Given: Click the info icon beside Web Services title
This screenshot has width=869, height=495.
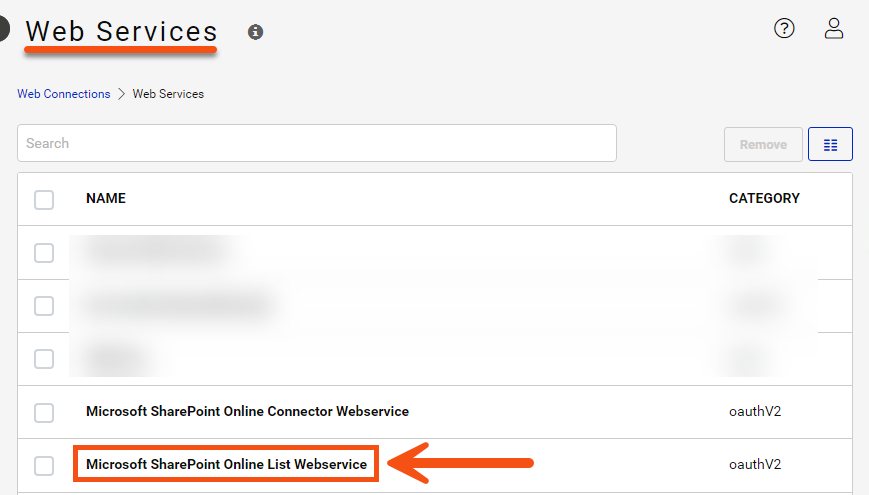Looking at the screenshot, I should click(x=256, y=32).
